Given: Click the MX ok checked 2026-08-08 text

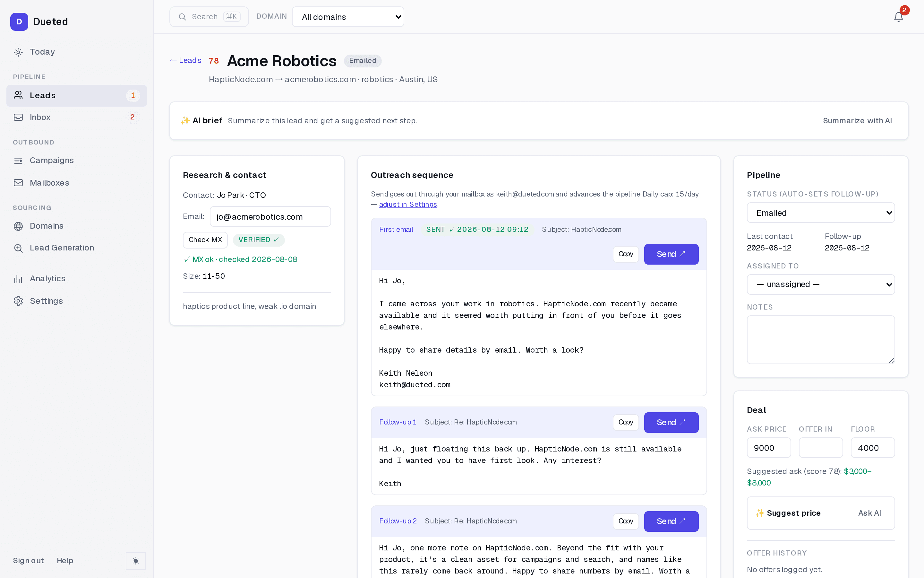Looking at the screenshot, I should pyautogui.click(x=240, y=259).
